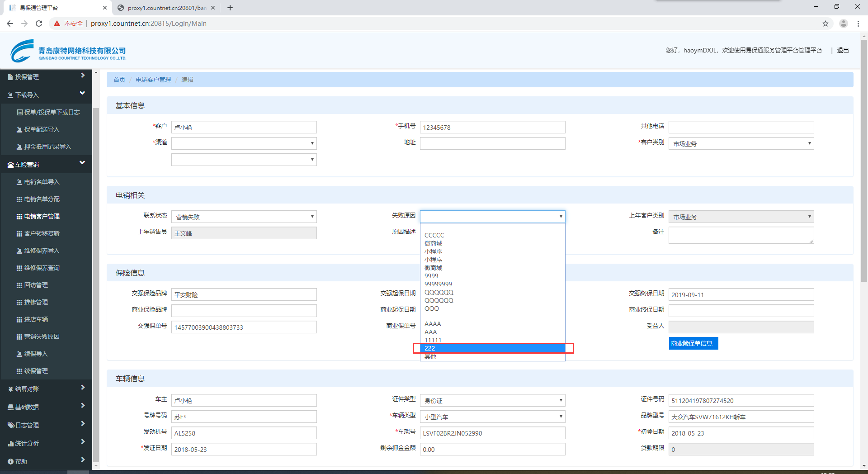Click the 手机号 input field
The image size is (868, 474).
(492, 128)
